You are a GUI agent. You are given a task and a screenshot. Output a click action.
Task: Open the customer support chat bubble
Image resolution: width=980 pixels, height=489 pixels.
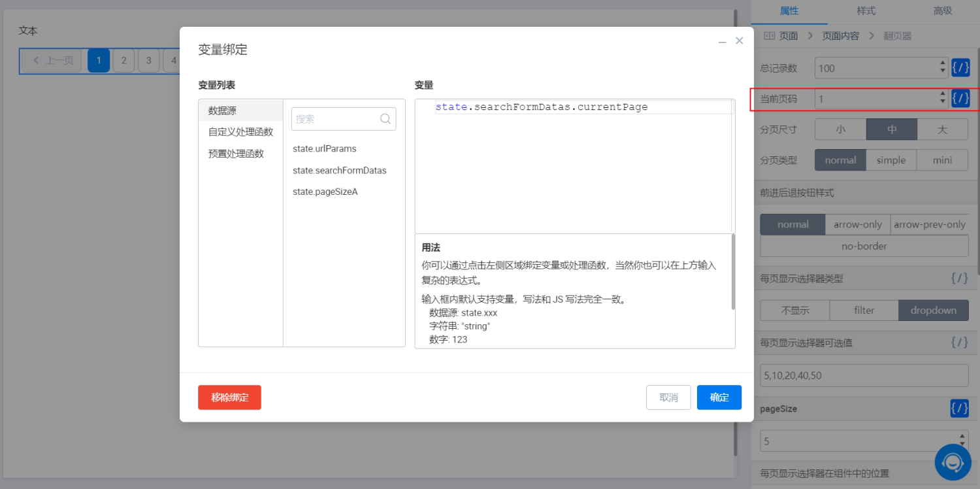(953, 462)
